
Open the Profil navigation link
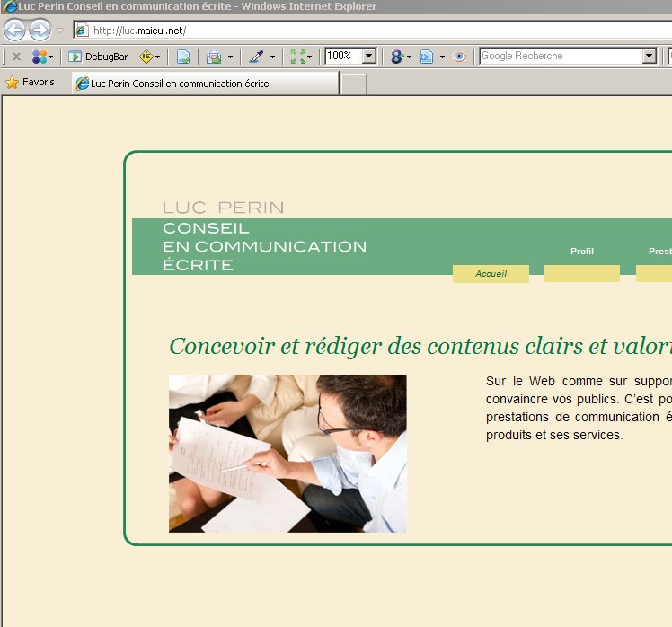(x=582, y=252)
